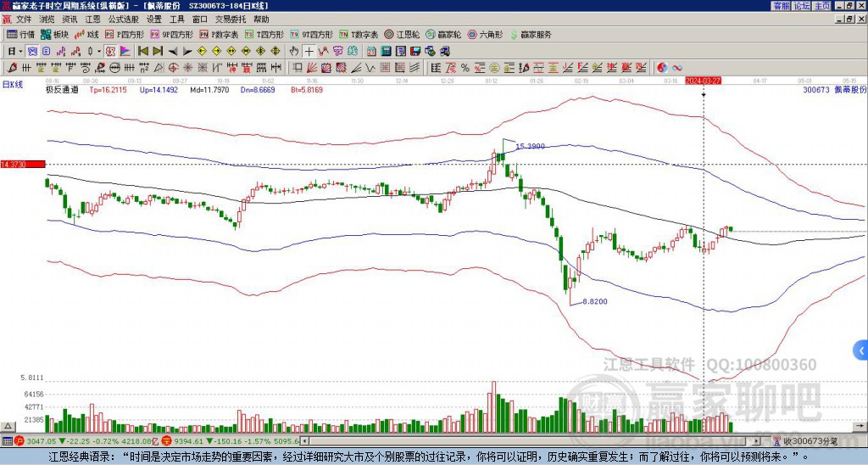This screenshot has height=465, width=868.
Task: Select the Gann fan lines tool
Action: click(x=312, y=68)
